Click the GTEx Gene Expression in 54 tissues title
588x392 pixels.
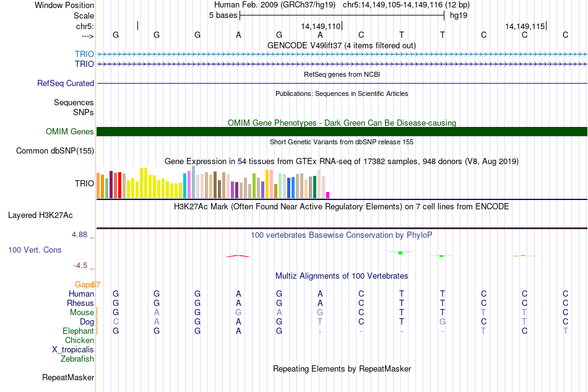click(x=342, y=161)
